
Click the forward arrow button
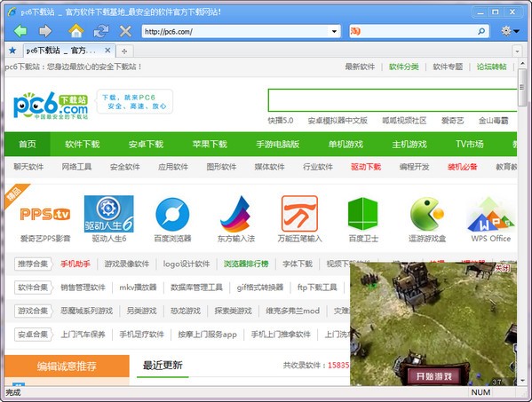pyautogui.click(x=45, y=31)
